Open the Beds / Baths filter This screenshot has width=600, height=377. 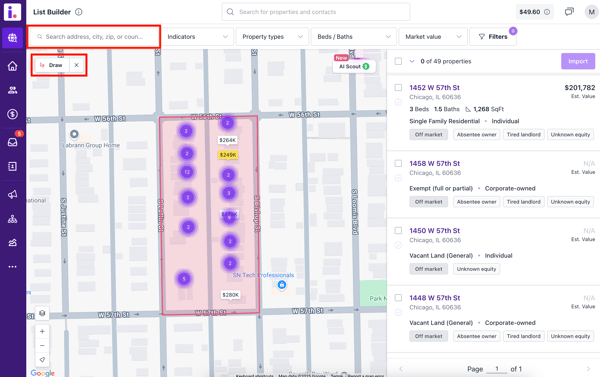click(354, 37)
